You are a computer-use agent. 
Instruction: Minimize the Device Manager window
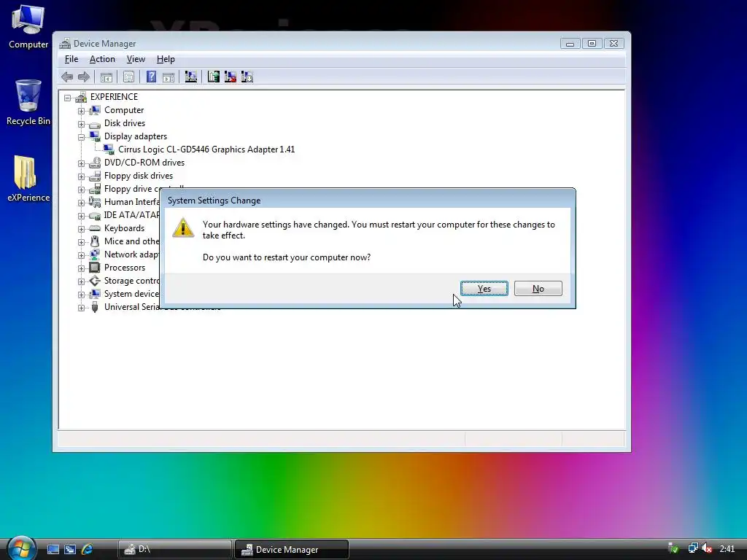tap(570, 43)
